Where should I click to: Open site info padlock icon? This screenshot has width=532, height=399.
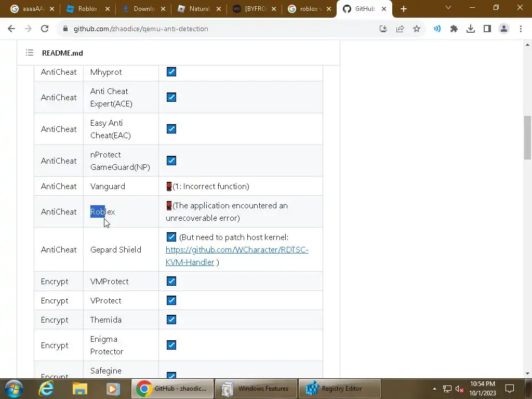65,29
